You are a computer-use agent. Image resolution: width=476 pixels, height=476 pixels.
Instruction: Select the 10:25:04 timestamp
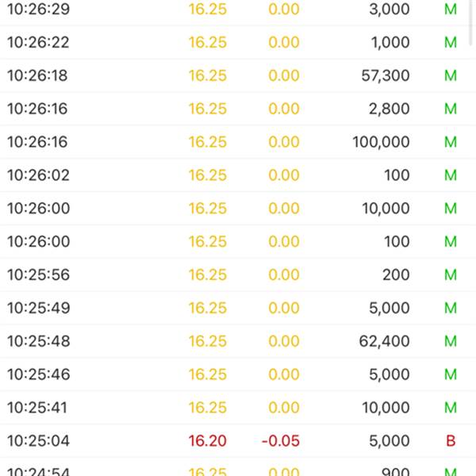(x=38, y=441)
